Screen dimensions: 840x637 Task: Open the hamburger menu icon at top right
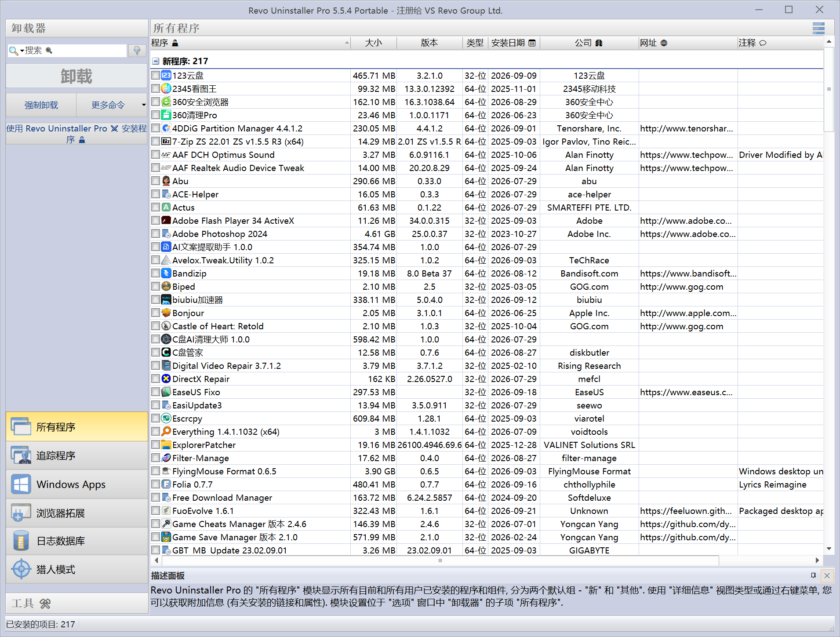click(x=818, y=28)
